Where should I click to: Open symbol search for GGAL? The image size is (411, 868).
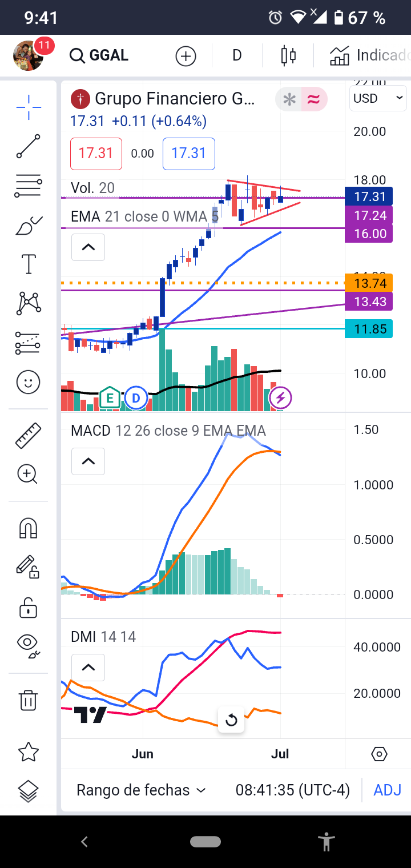pos(99,55)
